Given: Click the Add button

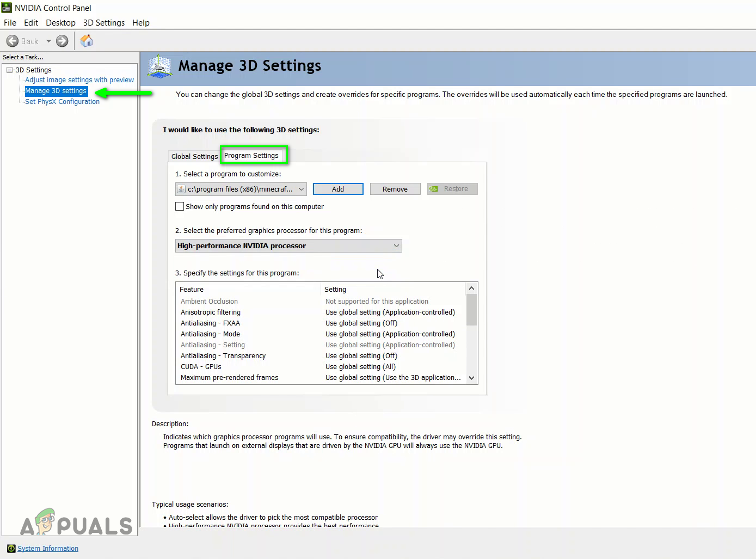Looking at the screenshot, I should point(338,189).
